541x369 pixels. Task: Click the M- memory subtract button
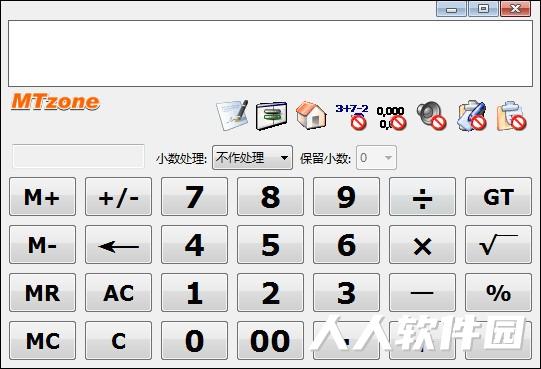click(42, 244)
